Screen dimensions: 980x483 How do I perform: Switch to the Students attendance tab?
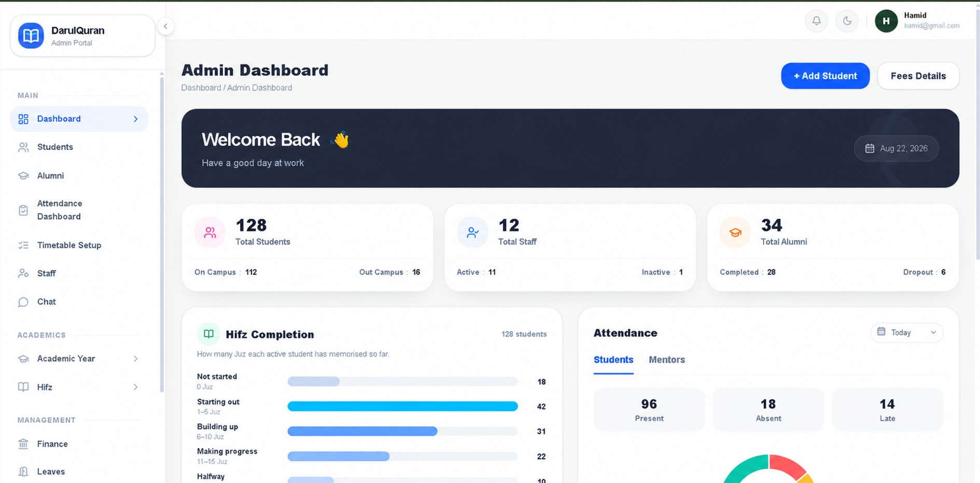(613, 360)
